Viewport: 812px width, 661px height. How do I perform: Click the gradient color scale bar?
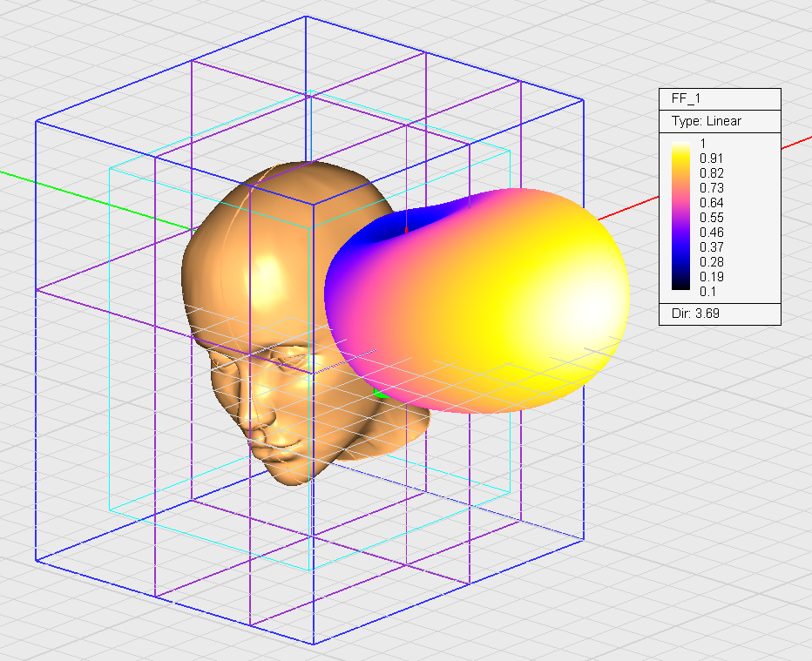click(x=681, y=216)
